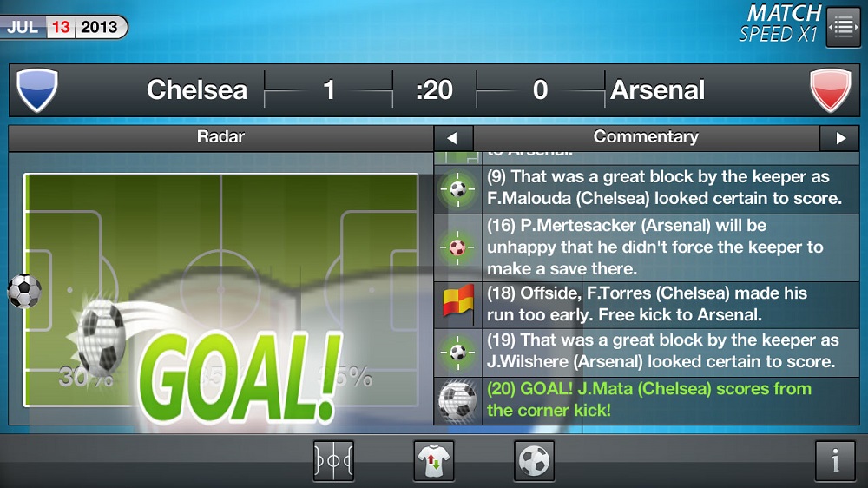This screenshot has width=868, height=488.
Task: Select the goal ball icon at minute 20
Action: point(457,401)
